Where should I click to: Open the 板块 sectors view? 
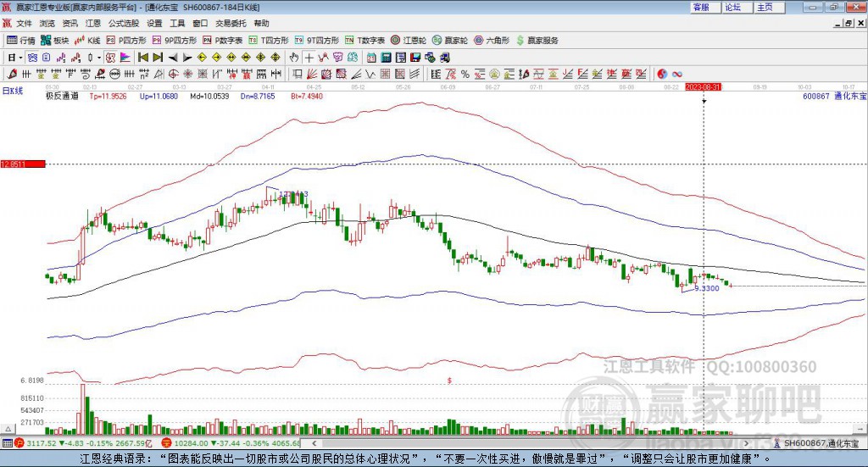55,41
